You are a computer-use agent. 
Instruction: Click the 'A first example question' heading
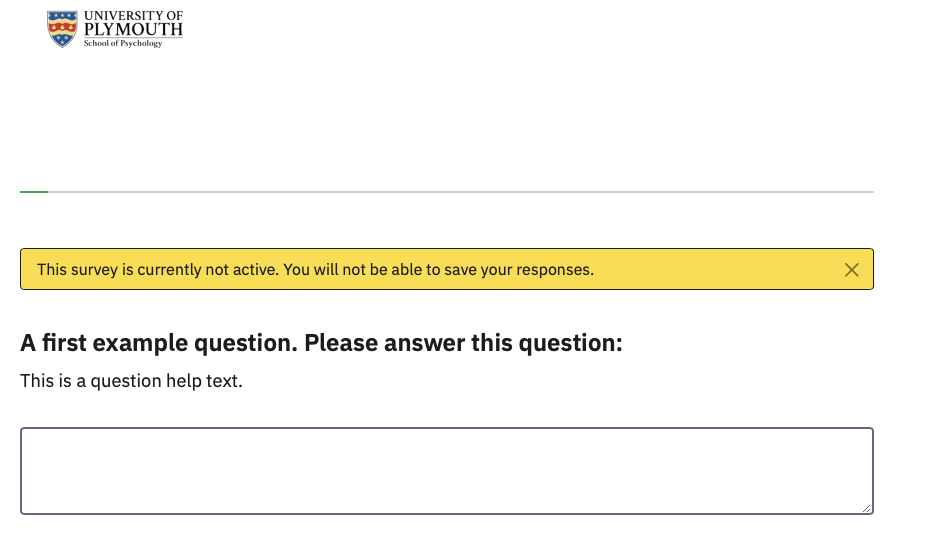pos(158,344)
